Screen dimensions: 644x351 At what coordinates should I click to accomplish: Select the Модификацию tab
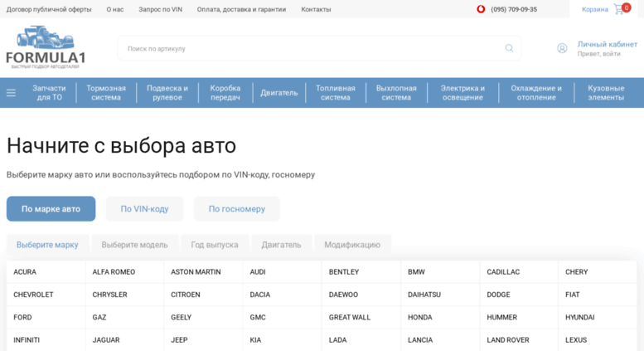352,245
